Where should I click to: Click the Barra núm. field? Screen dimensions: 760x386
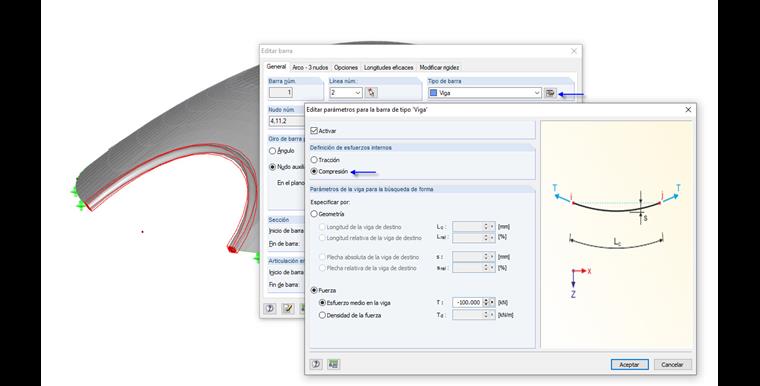(281, 93)
